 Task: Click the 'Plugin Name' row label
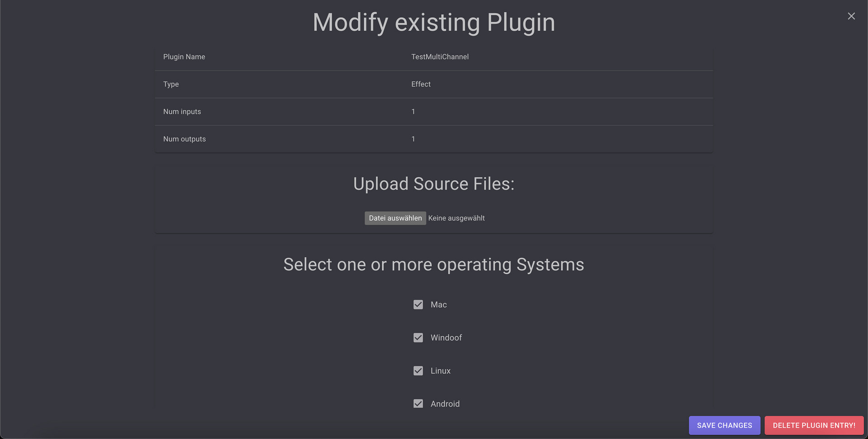184,57
